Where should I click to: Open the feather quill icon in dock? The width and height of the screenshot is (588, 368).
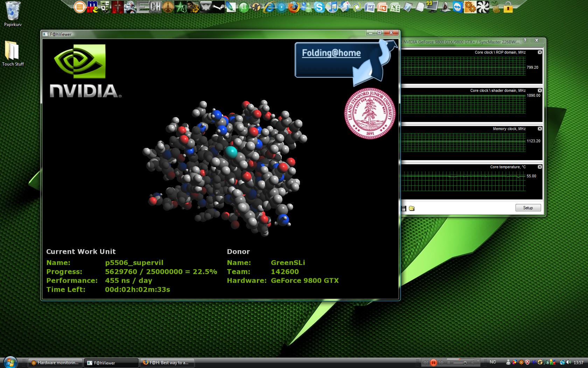[x=231, y=7]
